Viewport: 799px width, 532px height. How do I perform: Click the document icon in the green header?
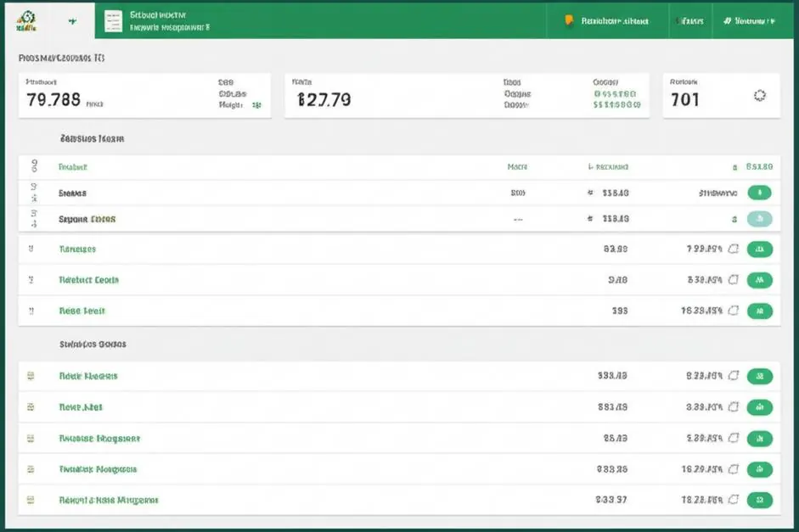tap(113, 21)
